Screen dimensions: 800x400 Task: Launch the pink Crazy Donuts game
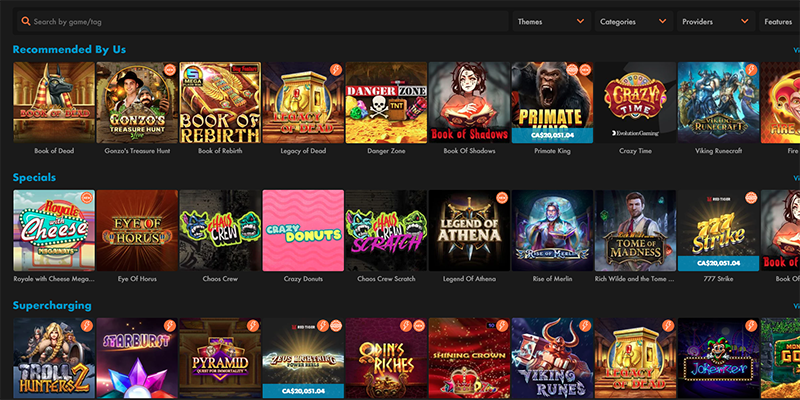(x=303, y=231)
